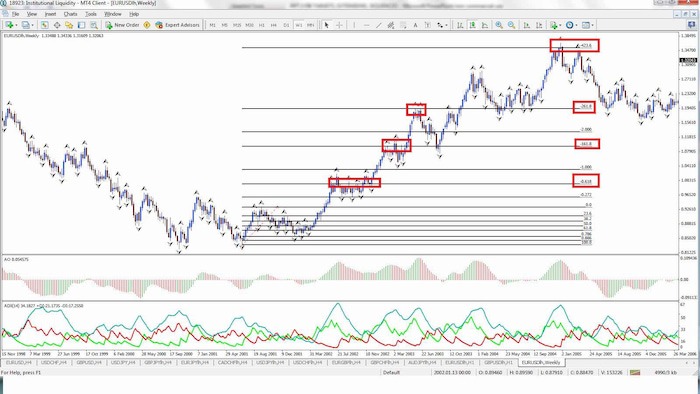This screenshot has width=700, height=394.
Task: Launch MetaEditor with the yellow icon
Action: pyautogui.click(x=146, y=25)
